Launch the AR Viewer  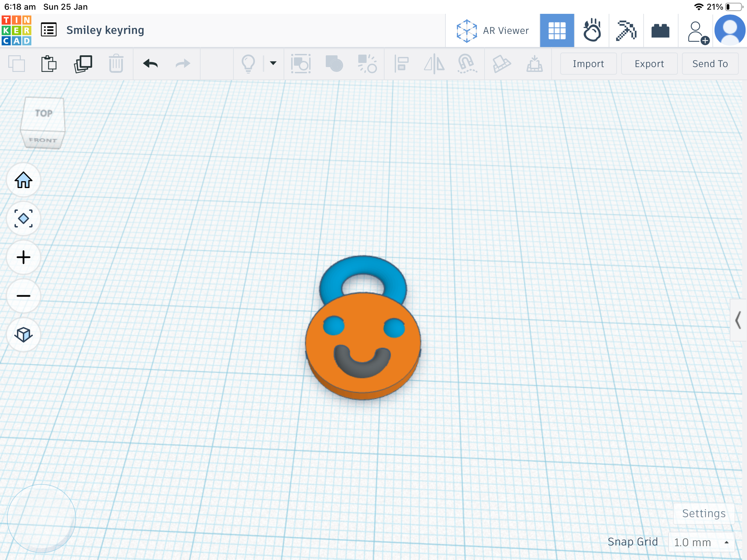(x=492, y=30)
